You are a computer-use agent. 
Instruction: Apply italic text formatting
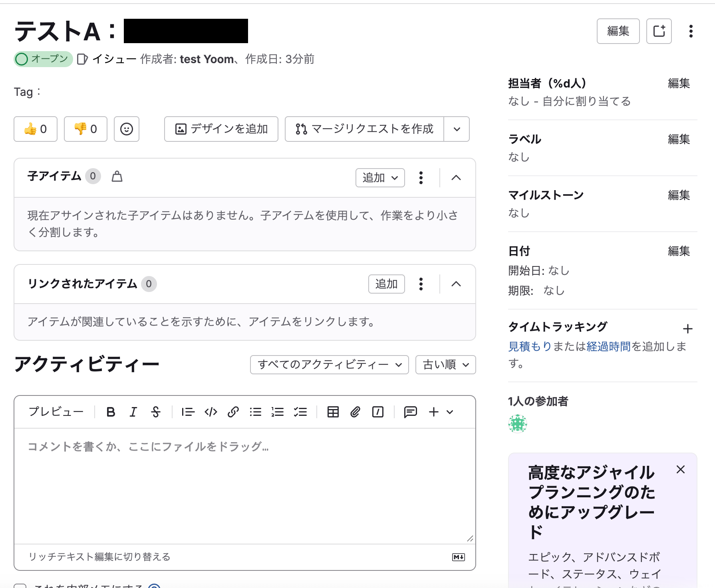click(x=133, y=412)
